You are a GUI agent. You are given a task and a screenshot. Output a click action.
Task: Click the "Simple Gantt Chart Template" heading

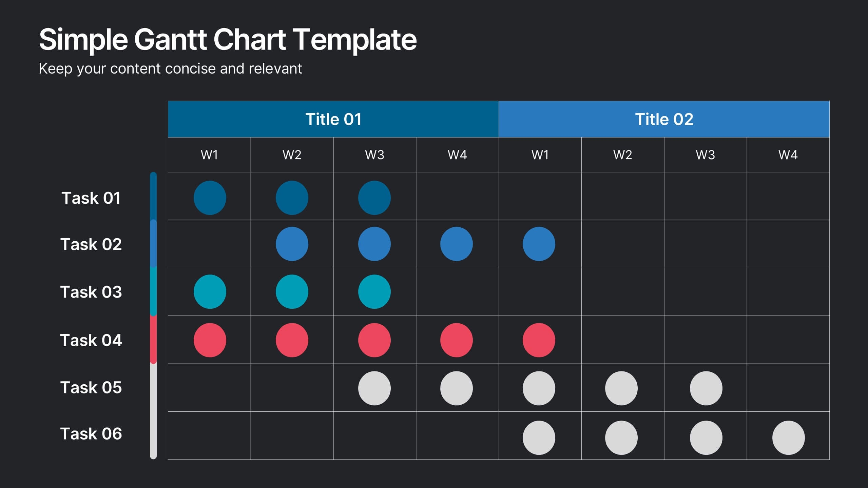[x=228, y=39]
